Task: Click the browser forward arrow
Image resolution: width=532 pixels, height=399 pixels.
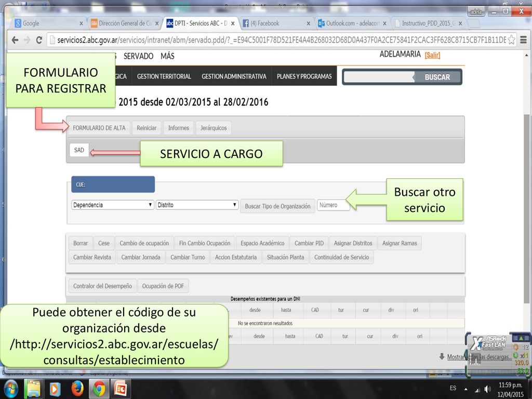Action: 27,40
